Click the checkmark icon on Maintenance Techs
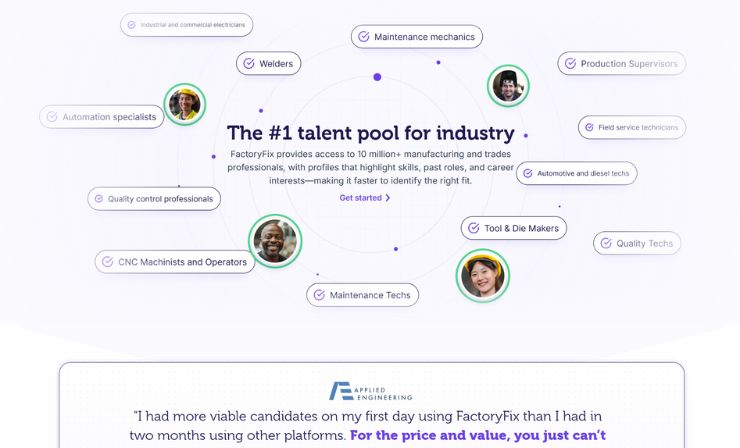The width and height of the screenshot is (740, 448). click(x=319, y=295)
